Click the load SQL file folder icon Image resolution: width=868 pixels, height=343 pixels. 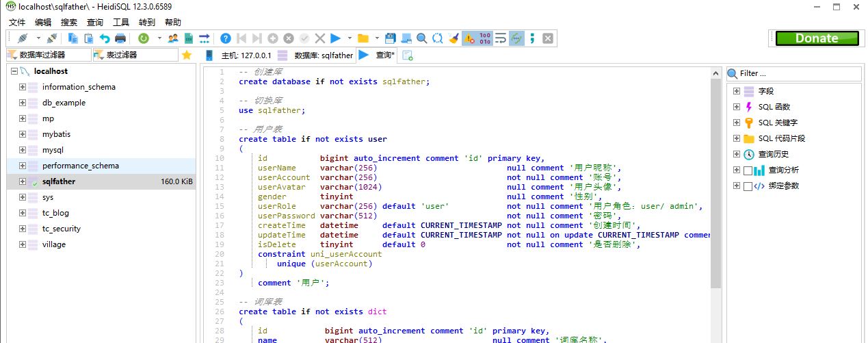click(x=363, y=38)
